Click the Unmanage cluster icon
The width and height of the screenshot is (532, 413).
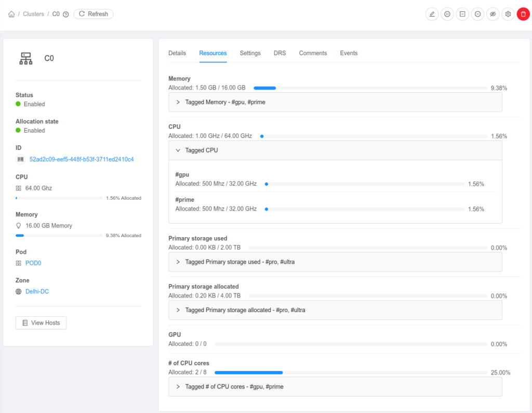477,14
